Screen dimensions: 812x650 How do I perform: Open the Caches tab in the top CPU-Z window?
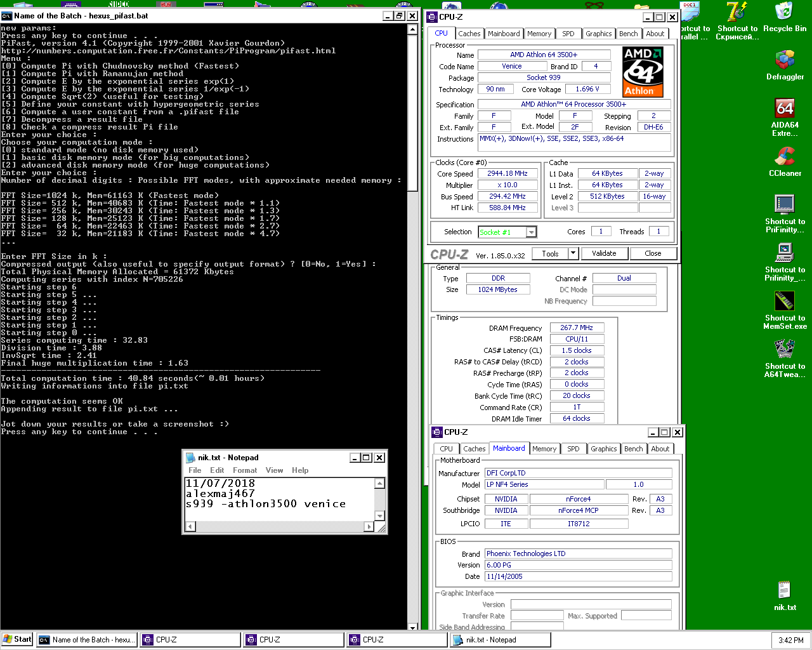point(469,34)
